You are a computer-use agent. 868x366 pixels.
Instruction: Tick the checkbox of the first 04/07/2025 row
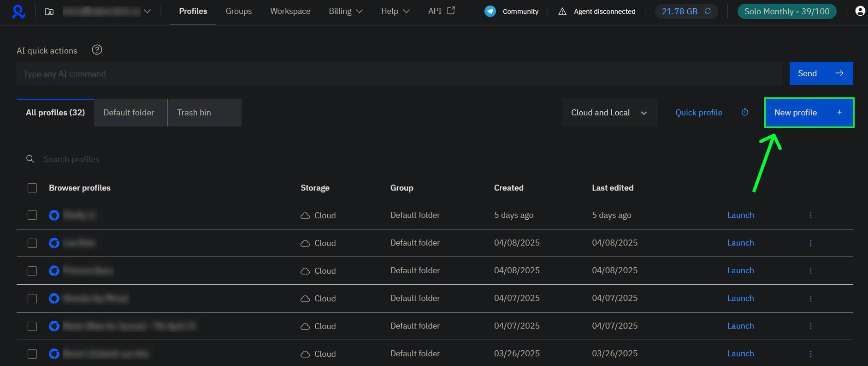pos(32,298)
